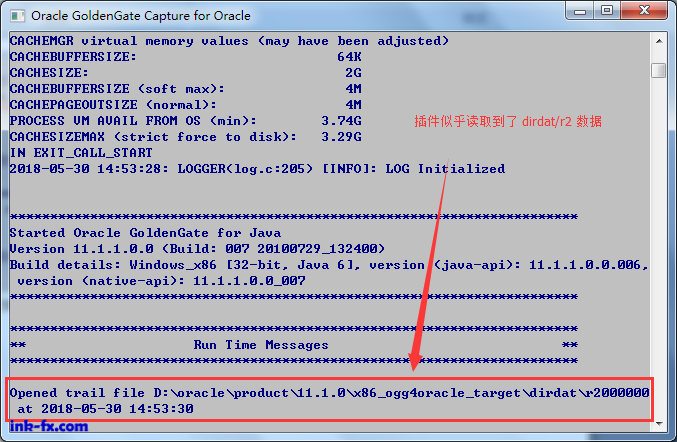Click the 'CACHEBUFFERSIZE:' 64K line

186,57
